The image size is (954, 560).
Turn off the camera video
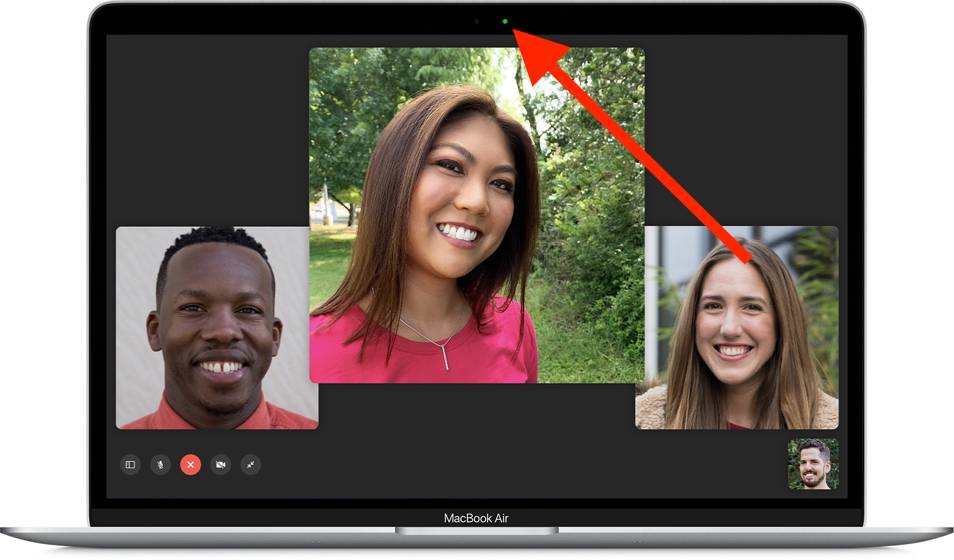tap(221, 465)
